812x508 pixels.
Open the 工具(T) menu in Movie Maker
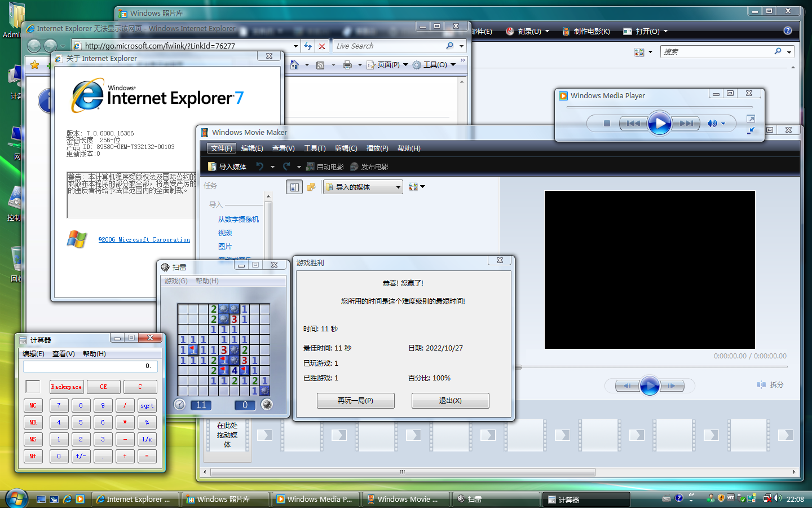[x=315, y=148]
